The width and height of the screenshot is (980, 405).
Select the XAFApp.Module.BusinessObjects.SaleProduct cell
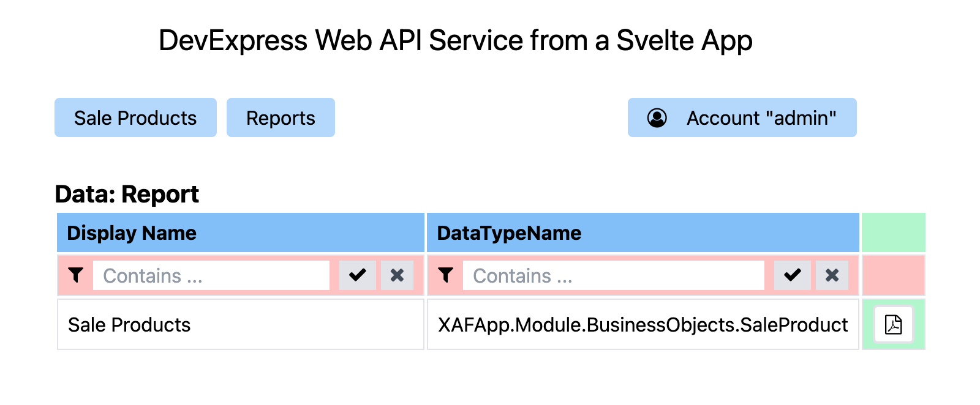pos(643,324)
